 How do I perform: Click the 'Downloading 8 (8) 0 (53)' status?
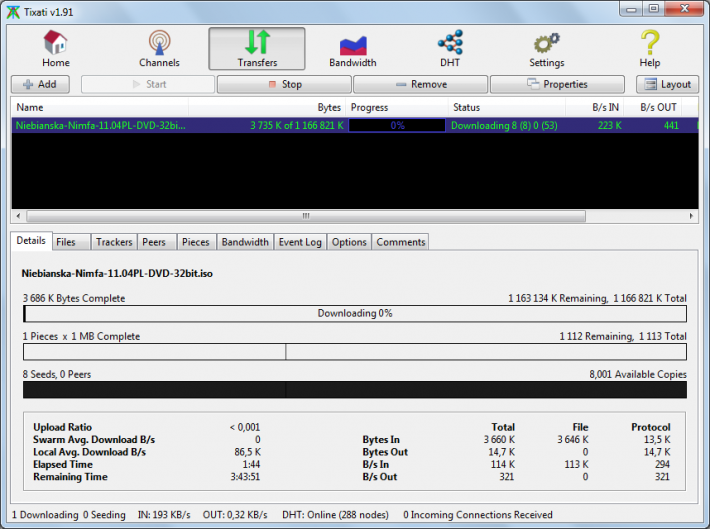[x=504, y=125]
